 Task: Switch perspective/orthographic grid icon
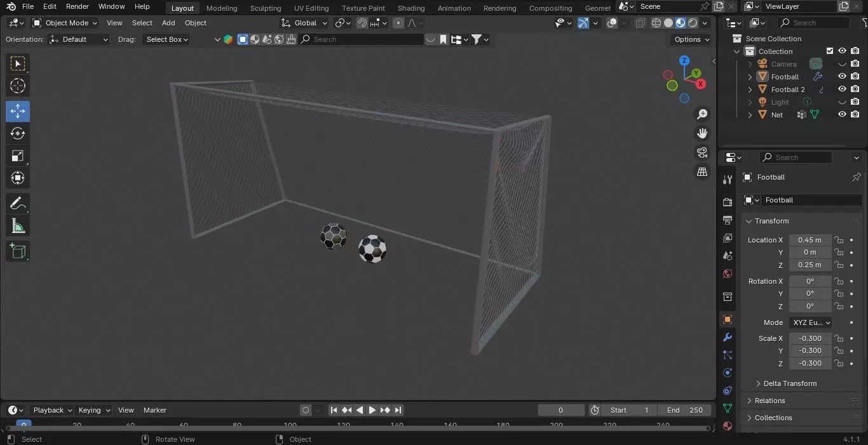click(x=702, y=171)
